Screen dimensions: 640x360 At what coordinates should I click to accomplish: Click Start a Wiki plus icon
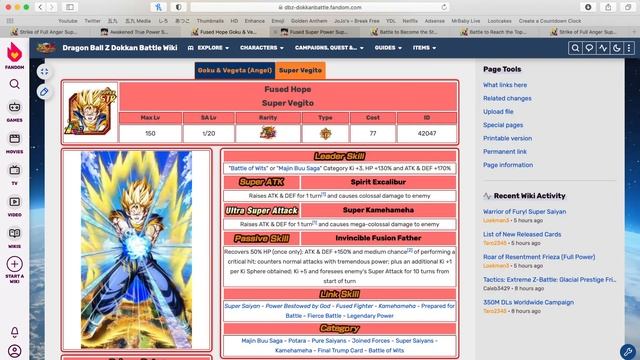pyautogui.click(x=14, y=264)
